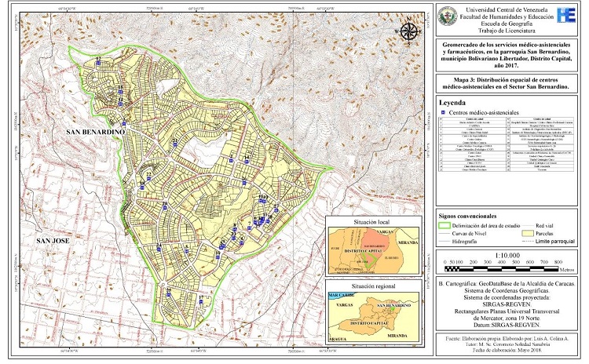This screenshot has height=364, width=589.
Task: Click the Mapa 3 title text box
Action: tap(508, 85)
